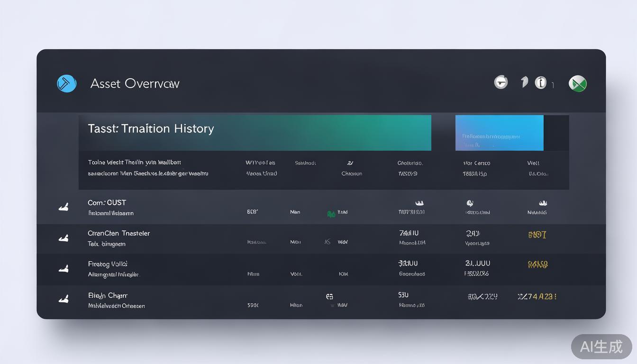Click the row icon left of CrenCten Tnasteler
The height and width of the screenshot is (364, 637).
click(x=64, y=238)
